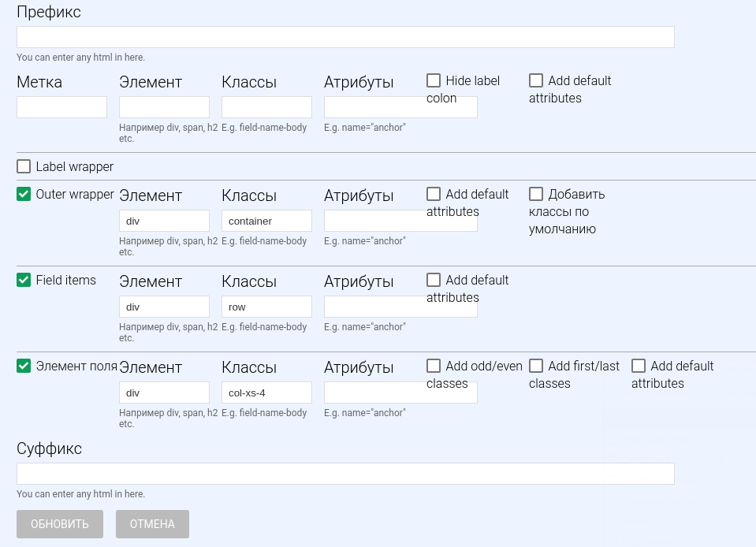
Task: Click the Префикс input field
Action: pyautogui.click(x=345, y=37)
